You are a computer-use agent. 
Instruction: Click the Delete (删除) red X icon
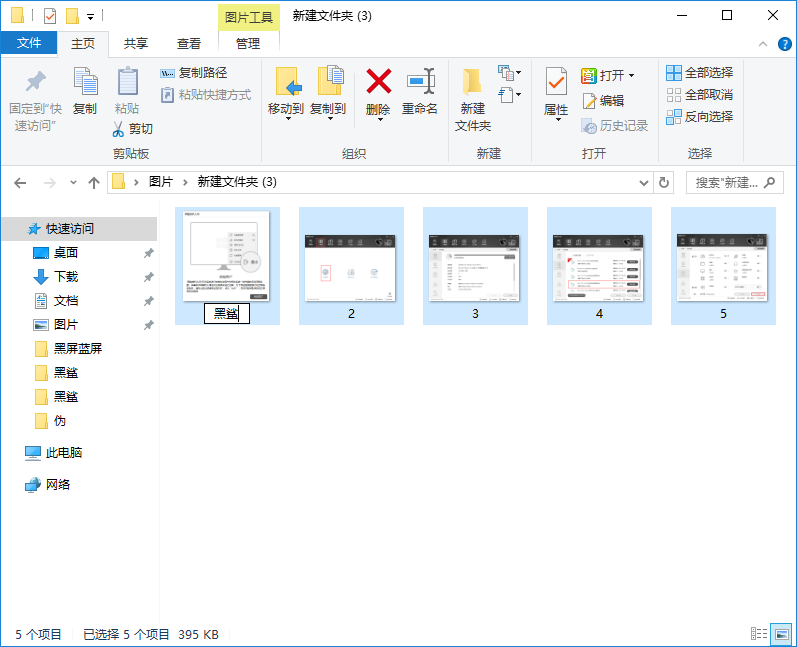click(378, 82)
